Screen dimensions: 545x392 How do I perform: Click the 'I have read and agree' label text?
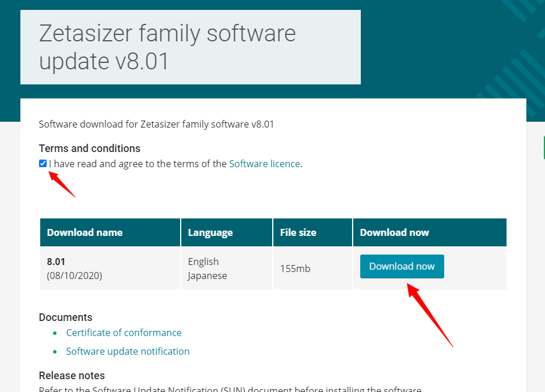(175, 164)
